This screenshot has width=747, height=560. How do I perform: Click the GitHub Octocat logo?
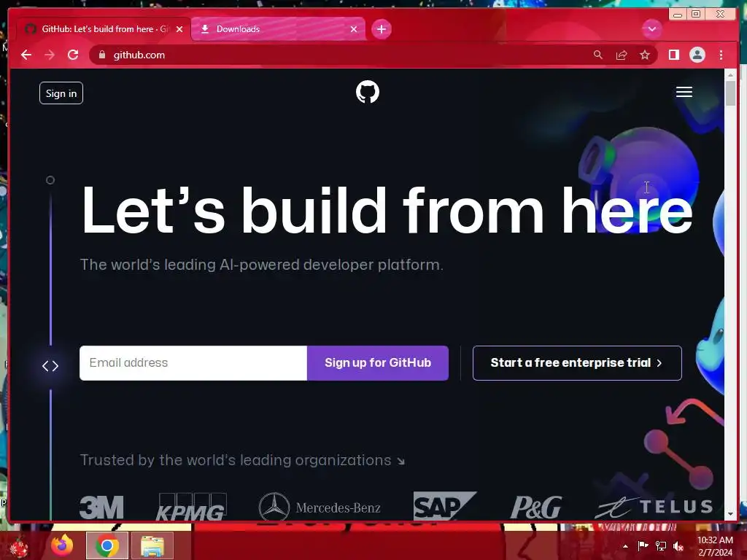click(x=368, y=92)
